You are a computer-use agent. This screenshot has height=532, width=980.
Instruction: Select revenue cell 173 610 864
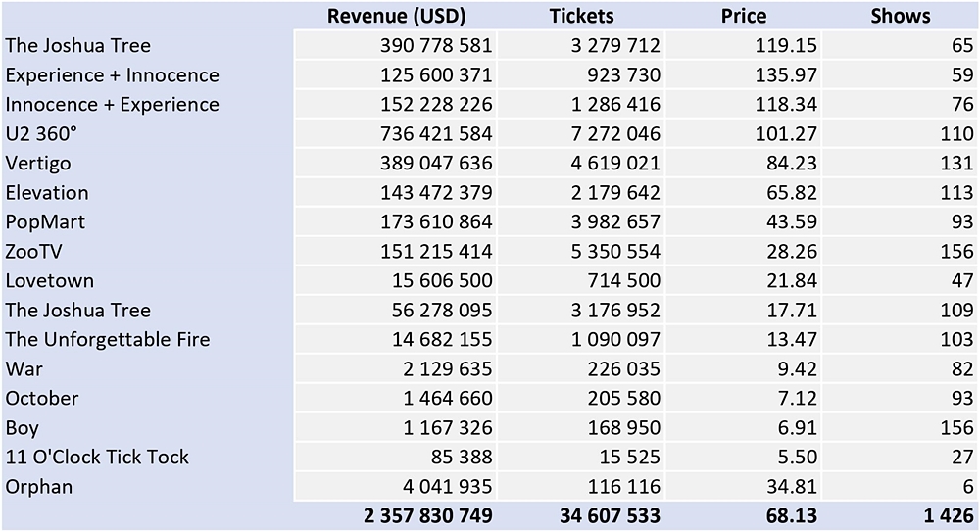[395, 222]
